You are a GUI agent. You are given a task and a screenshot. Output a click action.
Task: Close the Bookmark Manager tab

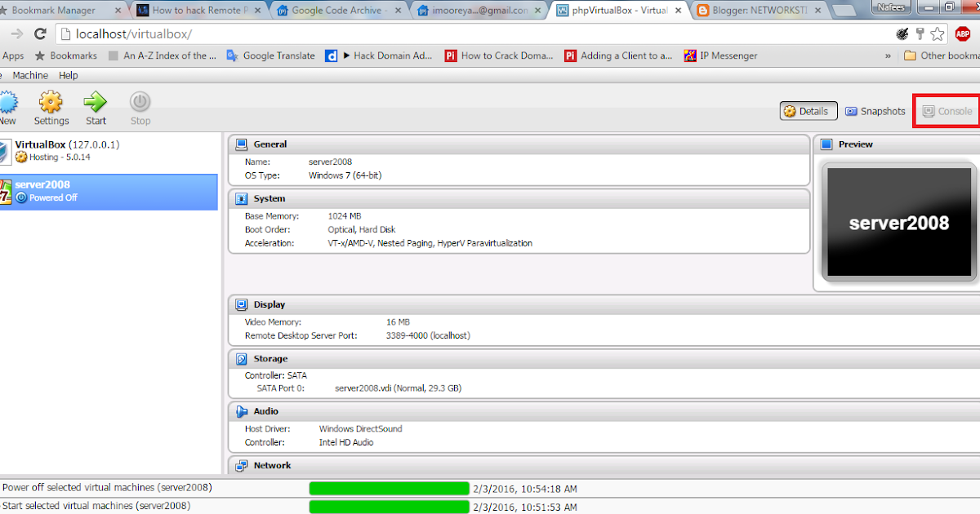click(117, 11)
